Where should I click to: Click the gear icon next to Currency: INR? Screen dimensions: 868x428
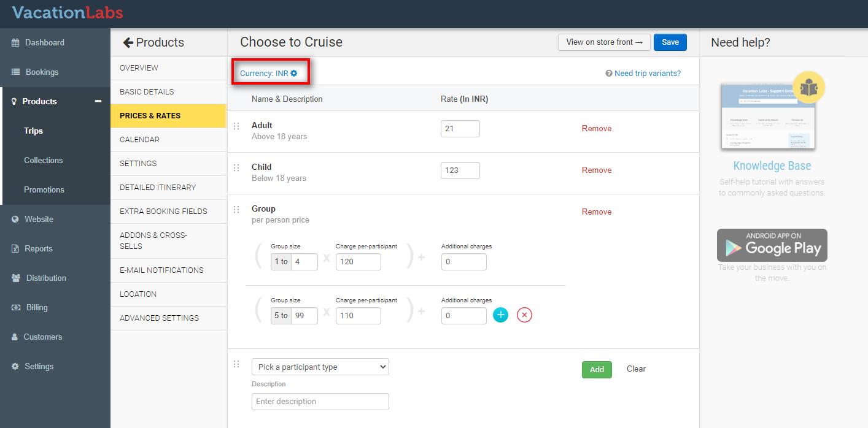(294, 73)
